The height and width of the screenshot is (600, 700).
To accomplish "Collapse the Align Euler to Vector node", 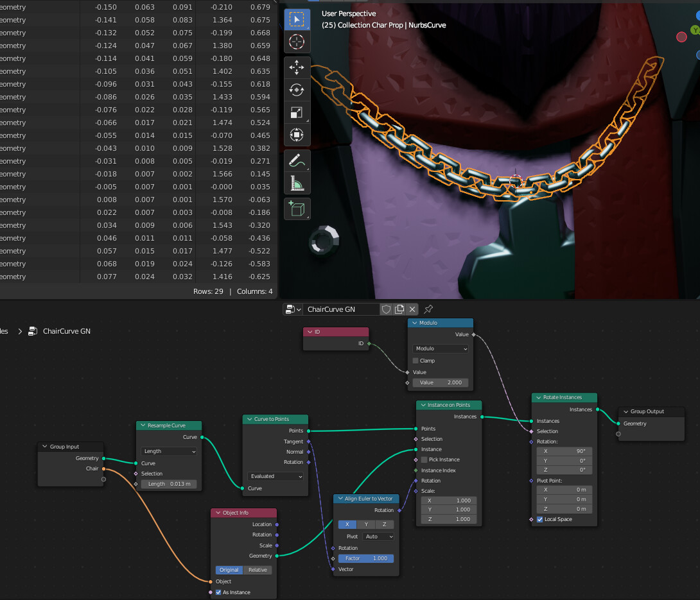I will [340, 499].
